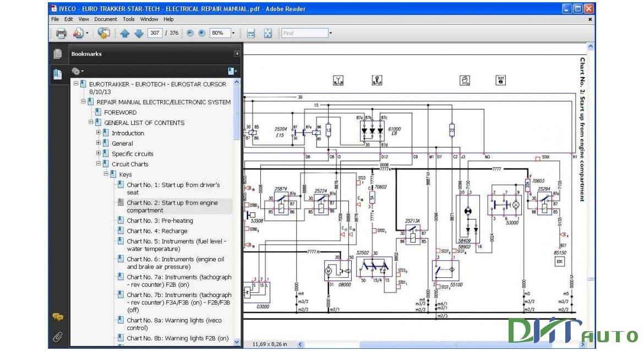Open the Window menu

[149, 19]
